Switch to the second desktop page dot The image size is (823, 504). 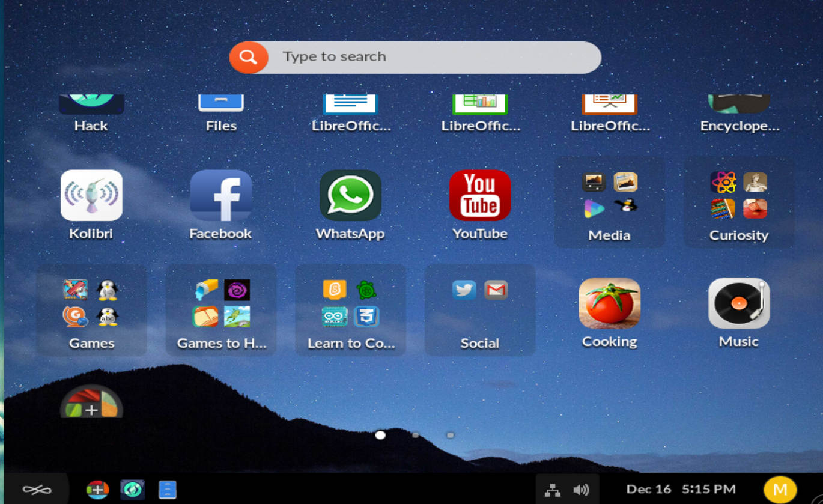(x=415, y=435)
